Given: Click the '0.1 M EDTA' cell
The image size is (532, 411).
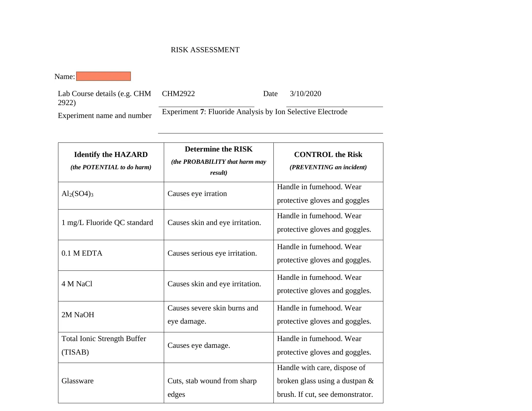Looking at the screenshot, I should coord(111,255).
